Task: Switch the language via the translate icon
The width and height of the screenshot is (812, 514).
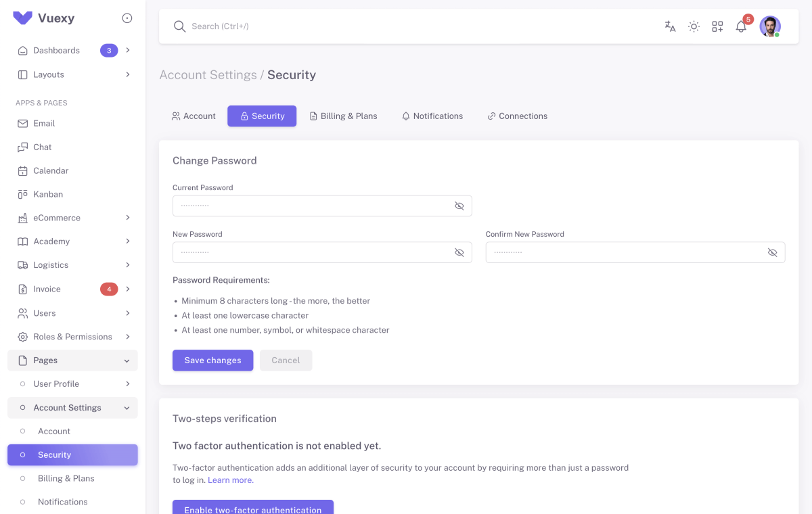Action: pyautogui.click(x=669, y=26)
